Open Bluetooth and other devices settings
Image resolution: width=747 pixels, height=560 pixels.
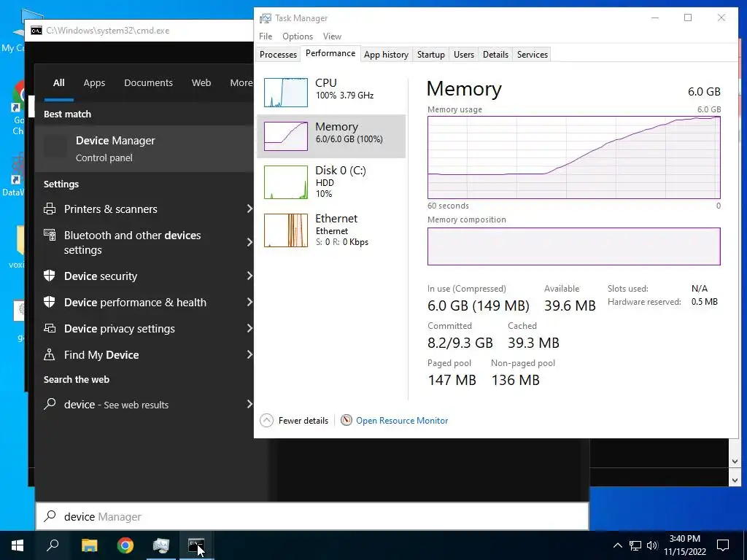(x=144, y=242)
